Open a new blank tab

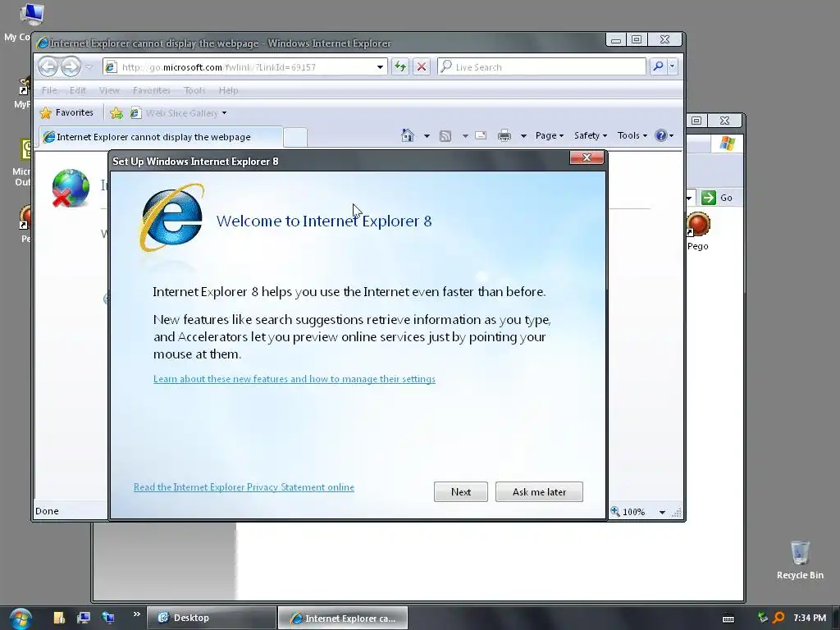tap(295, 137)
